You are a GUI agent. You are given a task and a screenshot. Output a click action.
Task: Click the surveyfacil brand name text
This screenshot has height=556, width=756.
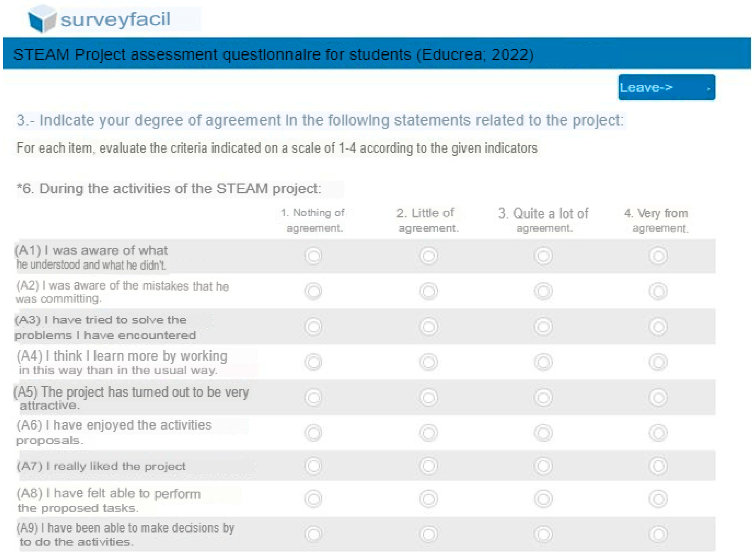115,19
